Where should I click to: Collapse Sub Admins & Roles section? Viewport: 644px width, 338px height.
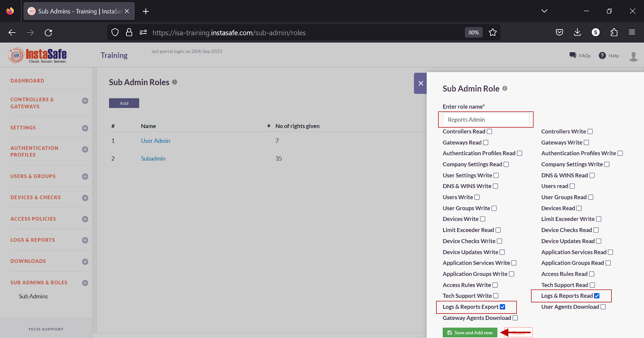[x=85, y=283]
